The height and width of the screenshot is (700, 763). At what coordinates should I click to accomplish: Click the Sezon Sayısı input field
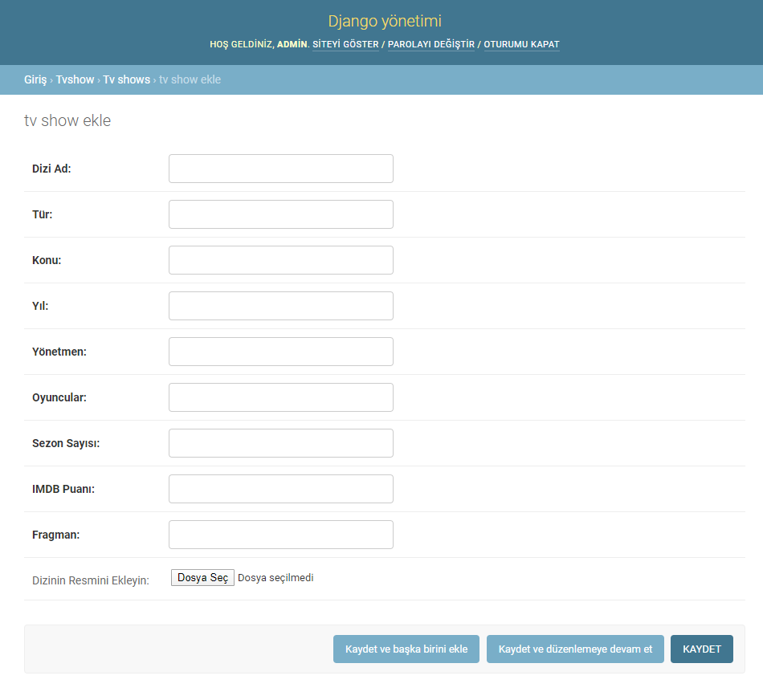click(280, 442)
